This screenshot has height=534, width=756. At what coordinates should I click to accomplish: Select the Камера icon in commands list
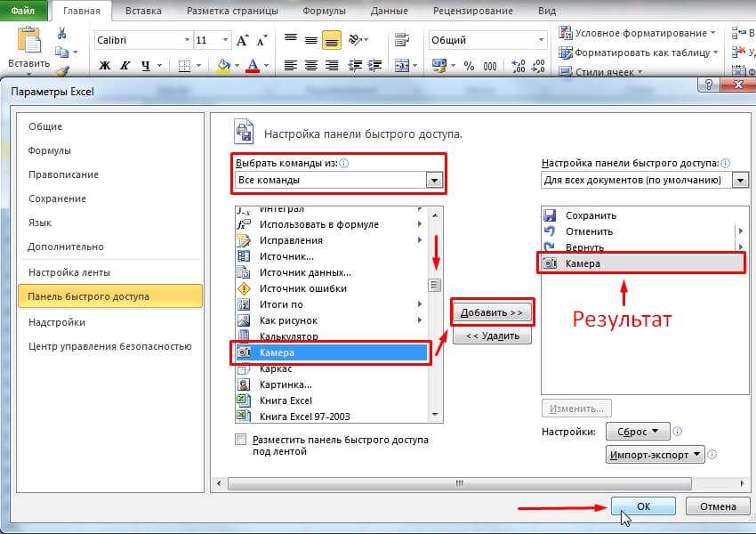click(x=244, y=352)
